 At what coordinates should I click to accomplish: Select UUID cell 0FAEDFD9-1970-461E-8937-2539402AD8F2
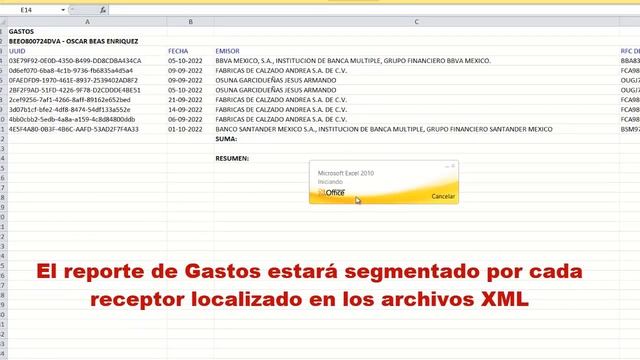(x=87, y=80)
